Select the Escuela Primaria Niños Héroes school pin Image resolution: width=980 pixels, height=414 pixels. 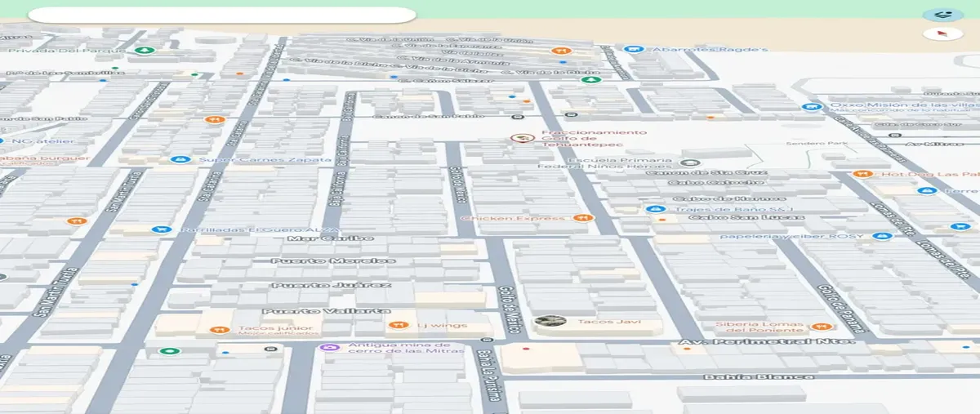click(x=689, y=163)
